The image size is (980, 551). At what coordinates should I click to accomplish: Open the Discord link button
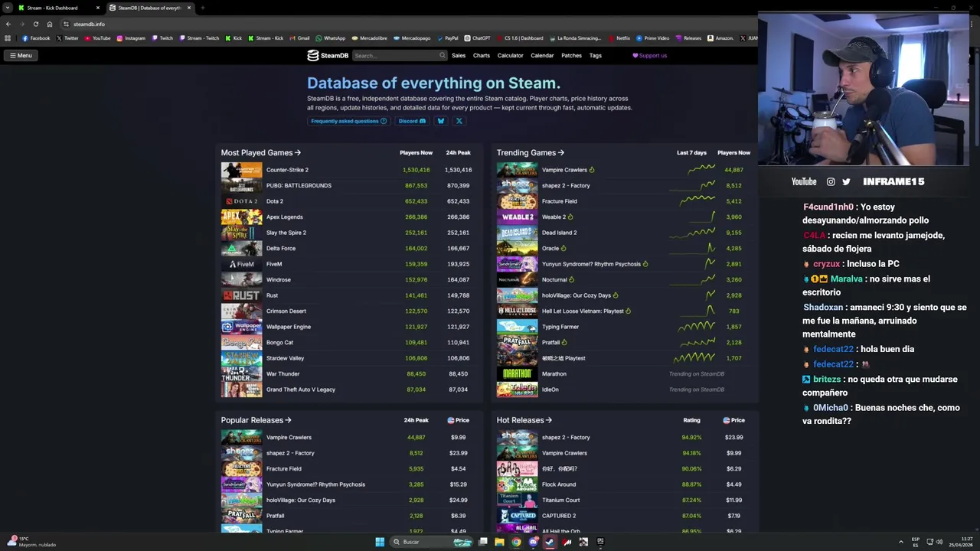tap(412, 121)
